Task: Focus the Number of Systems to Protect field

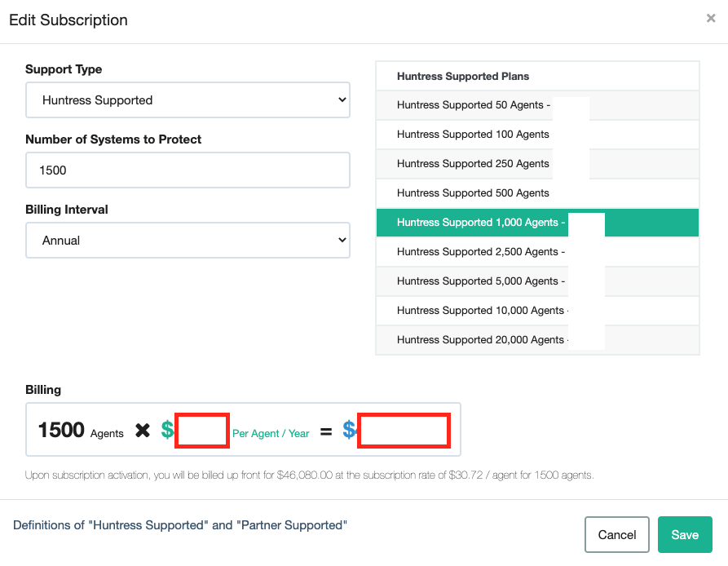Action: [188, 170]
